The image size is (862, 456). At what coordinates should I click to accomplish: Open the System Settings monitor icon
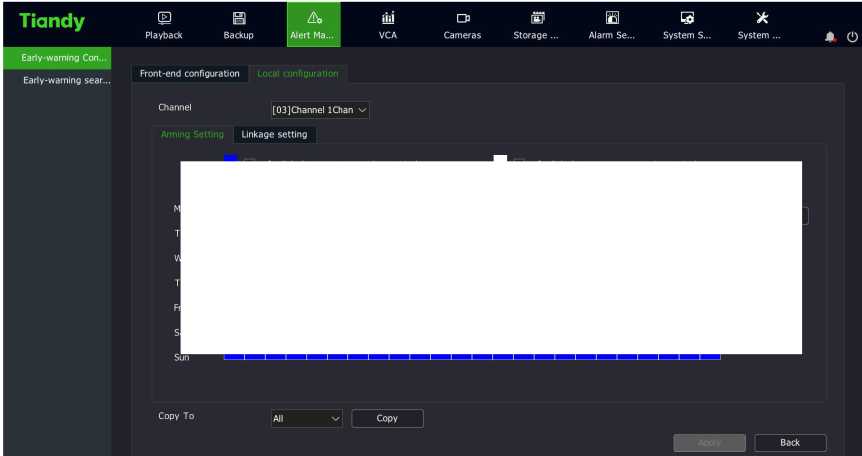click(x=687, y=18)
